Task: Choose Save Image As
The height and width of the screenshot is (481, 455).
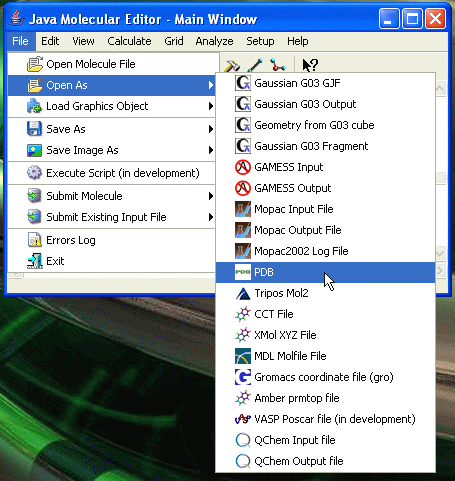Action: [112, 150]
